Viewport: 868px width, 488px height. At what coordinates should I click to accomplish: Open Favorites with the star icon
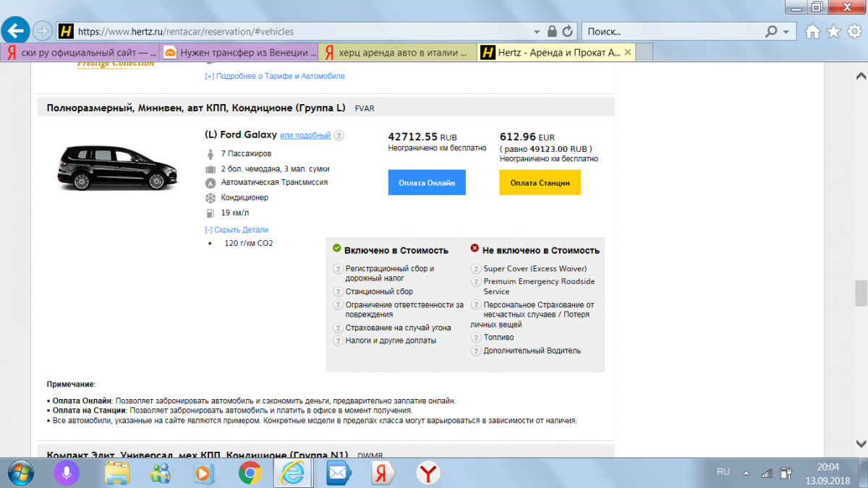click(833, 32)
